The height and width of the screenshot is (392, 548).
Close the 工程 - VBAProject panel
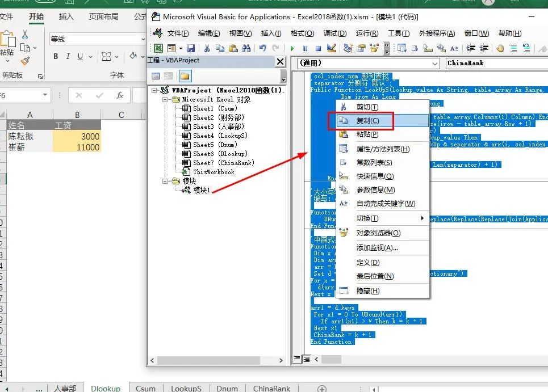tap(280, 61)
